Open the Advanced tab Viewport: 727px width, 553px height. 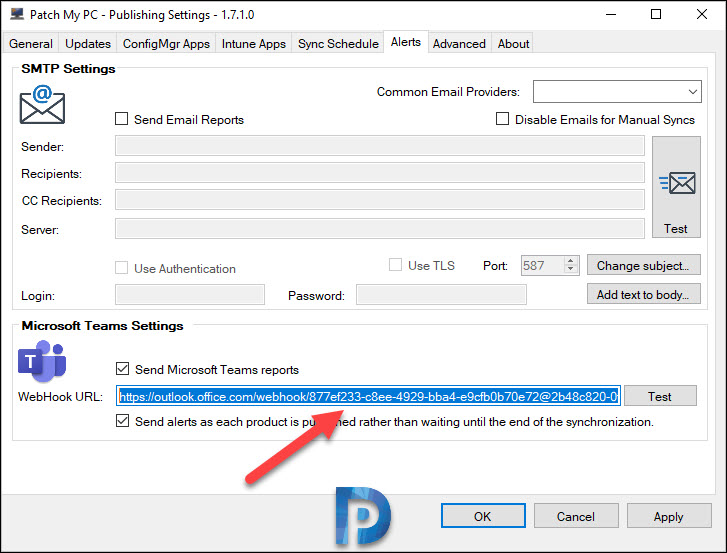tap(459, 44)
